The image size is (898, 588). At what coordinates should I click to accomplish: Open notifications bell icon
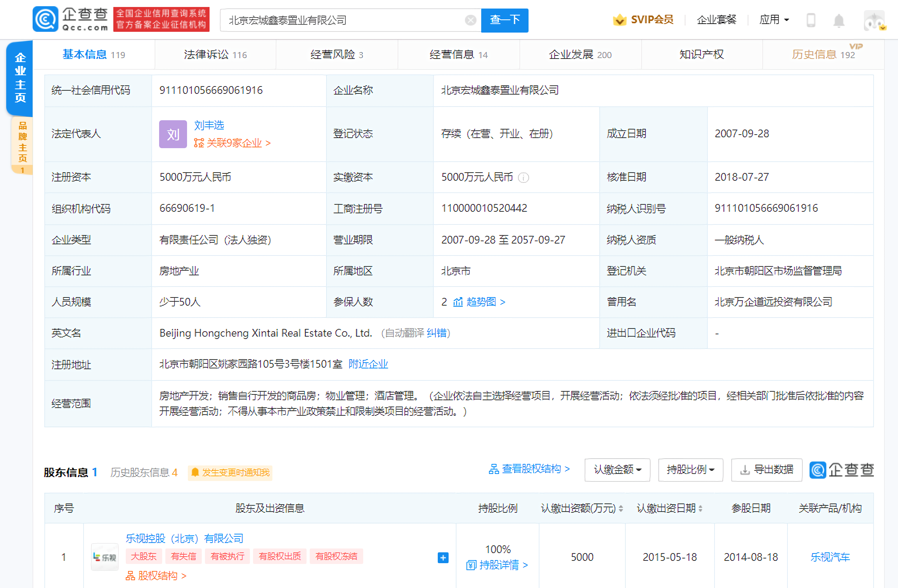[839, 20]
